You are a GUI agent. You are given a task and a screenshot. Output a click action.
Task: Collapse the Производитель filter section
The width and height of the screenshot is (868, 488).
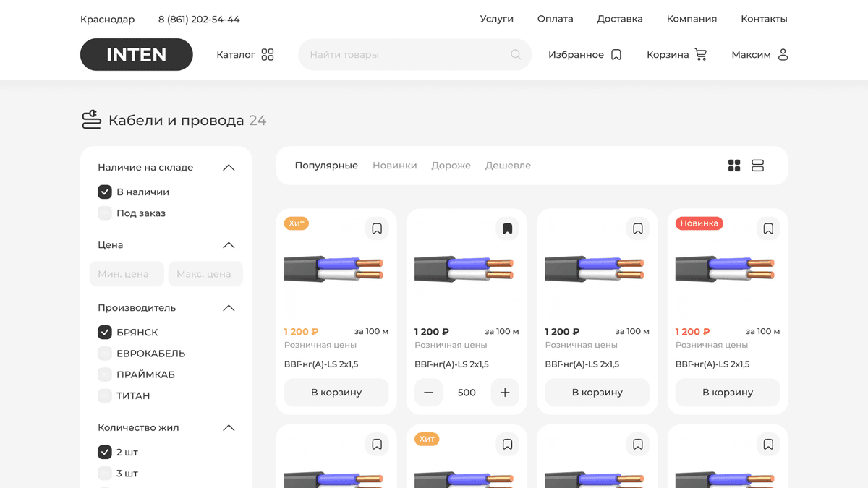[x=229, y=308]
